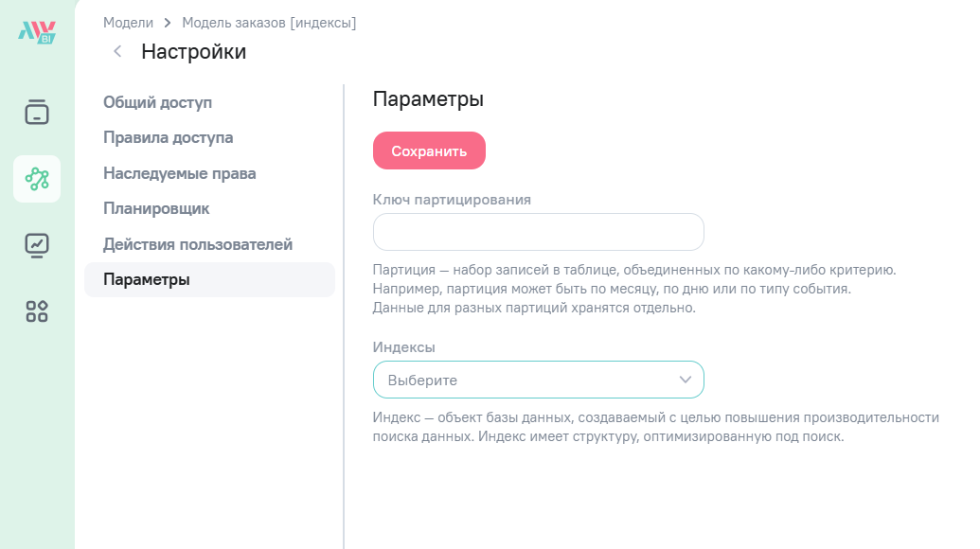Viewport: 980px width, 549px height.
Task: Click the breadcrumb separator chevron
Action: click(168, 23)
